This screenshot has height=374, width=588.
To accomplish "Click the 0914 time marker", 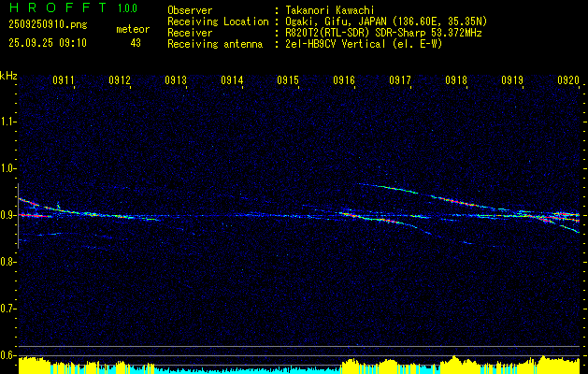I will (232, 79).
